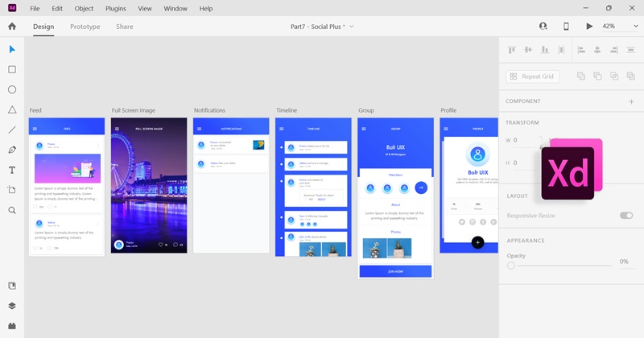Open the Help menu
This screenshot has height=338, width=644.
click(x=206, y=8)
